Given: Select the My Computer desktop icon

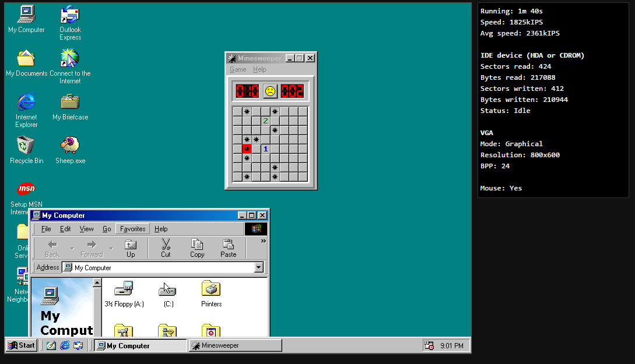Looking at the screenshot, I should [26, 19].
